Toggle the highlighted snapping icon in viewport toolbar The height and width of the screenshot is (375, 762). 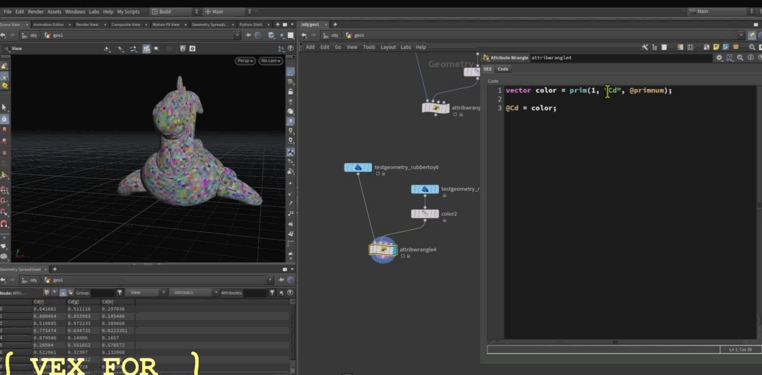(x=146, y=49)
